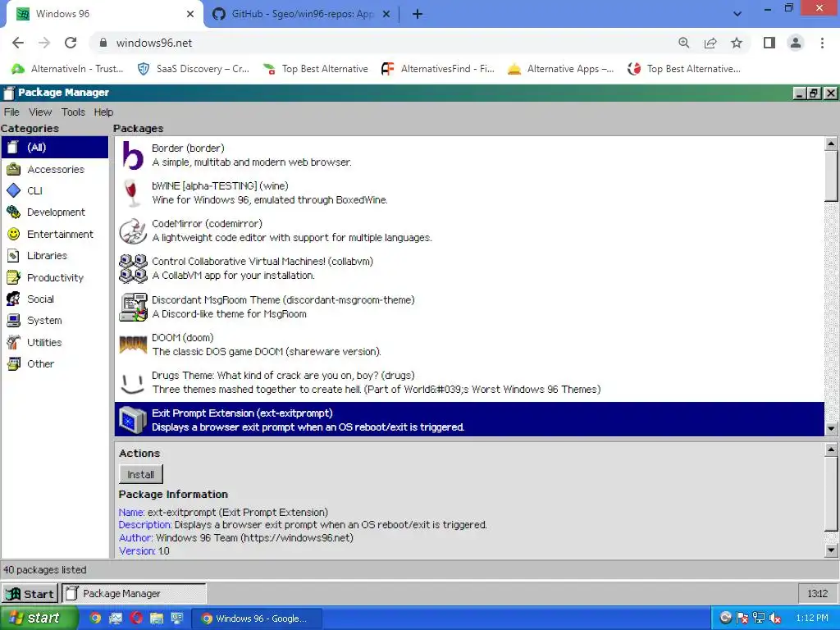Open Alternative Apps bookmark
Screen dimensions: 840x630
[560, 69]
